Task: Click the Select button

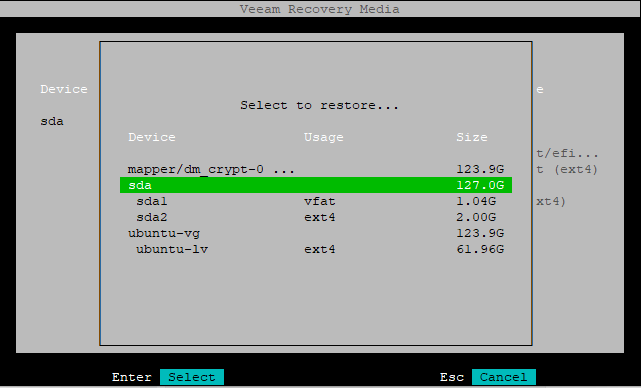Action: [x=192, y=377]
